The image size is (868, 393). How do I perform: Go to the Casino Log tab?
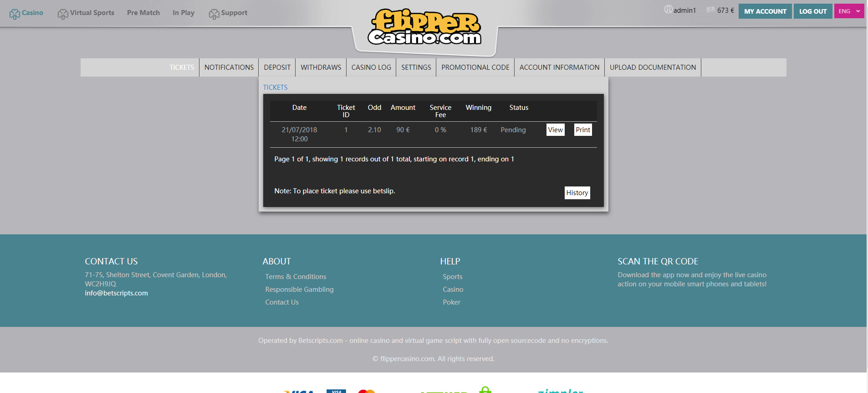[371, 67]
